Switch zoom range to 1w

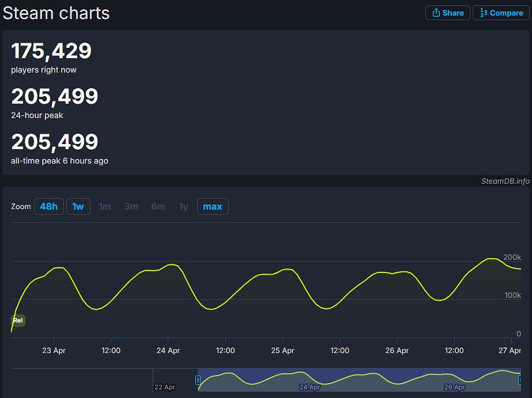tap(78, 206)
